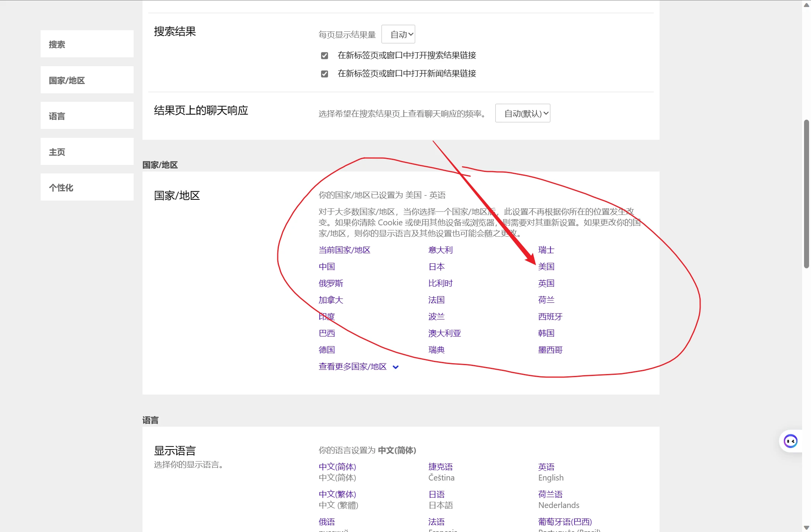811x532 pixels.
Task: Click the page scrollbar down arrow
Action: click(x=806, y=527)
